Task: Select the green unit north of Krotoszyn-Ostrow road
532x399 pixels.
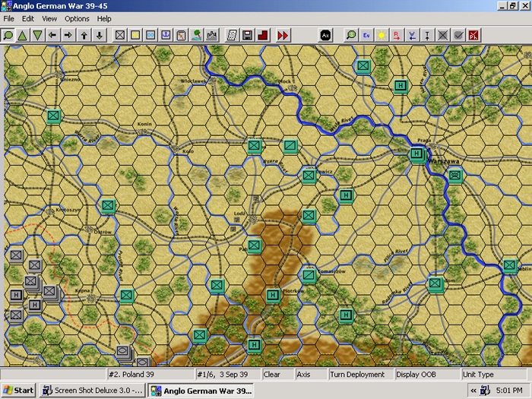Action: (108, 206)
